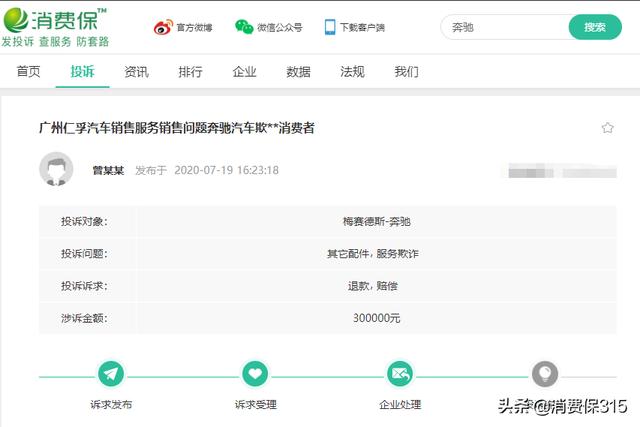Click the gray lightbulb step icon
Image resolution: width=640 pixels, height=427 pixels.
[x=545, y=374]
